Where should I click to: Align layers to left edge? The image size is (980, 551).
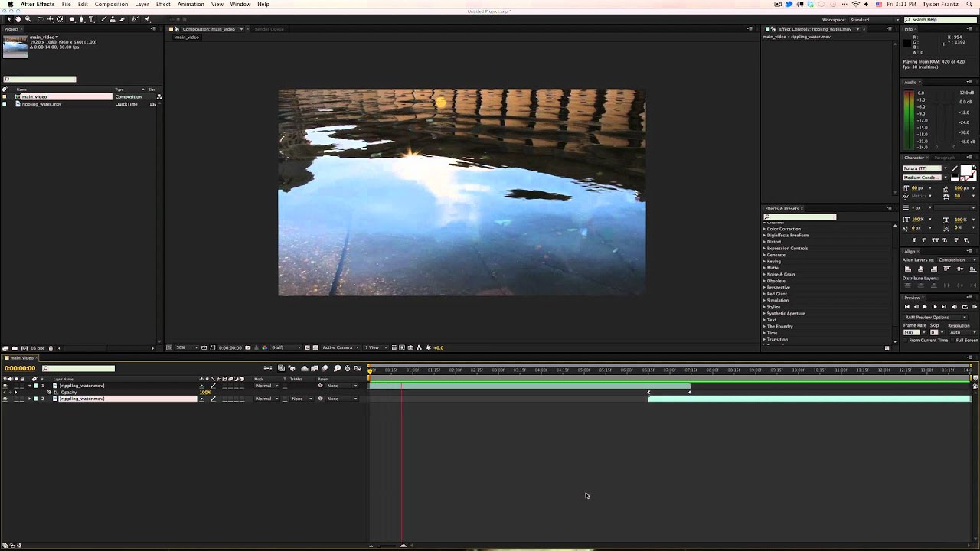point(908,269)
